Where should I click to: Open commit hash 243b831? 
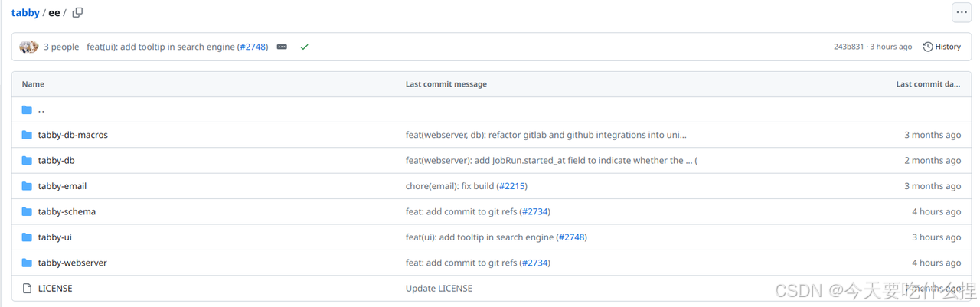click(849, 47)
